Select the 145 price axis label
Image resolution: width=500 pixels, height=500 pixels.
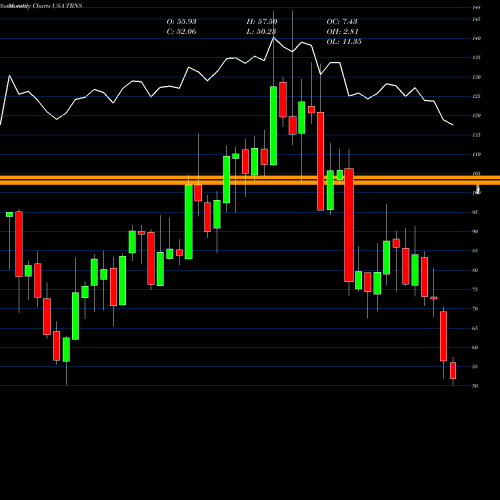click(476, 19)
